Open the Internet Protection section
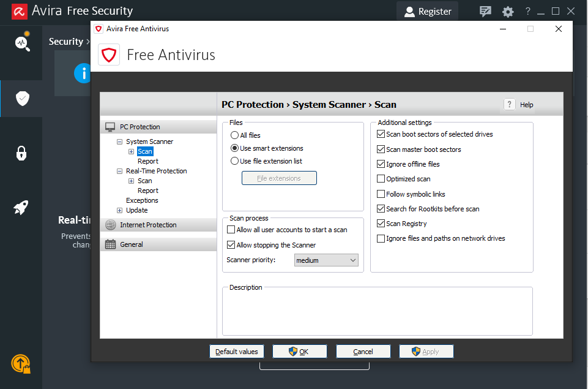Image resolution: width=588 pixels, height=389 pixels. (148, 225)
